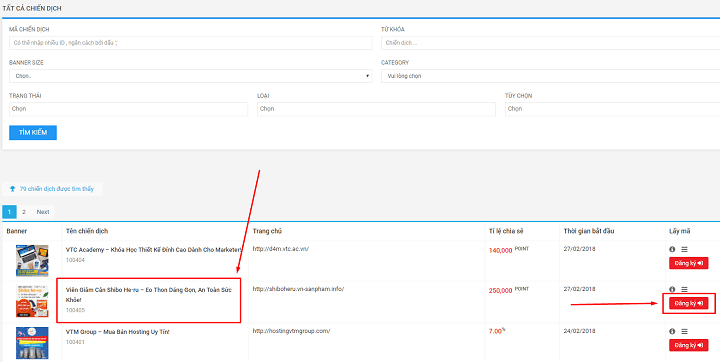
Task: Open list menu icon for VTC Academy row
Action: tap(684, 249)
